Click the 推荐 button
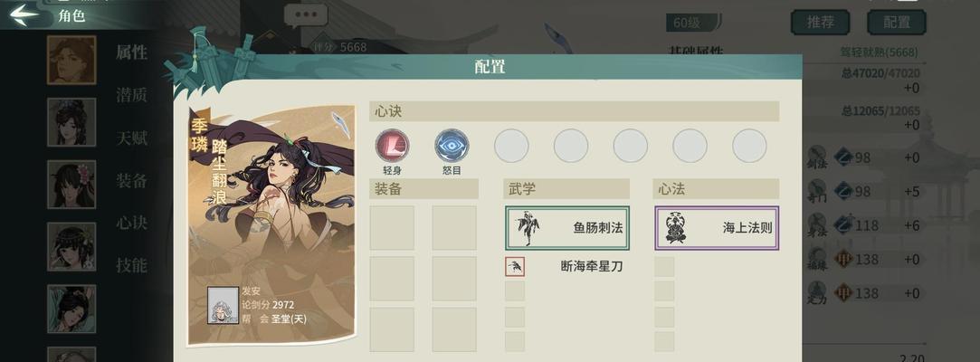Image resolution: width=980 pixels, height=362 pixels. [x=820, y=22]
